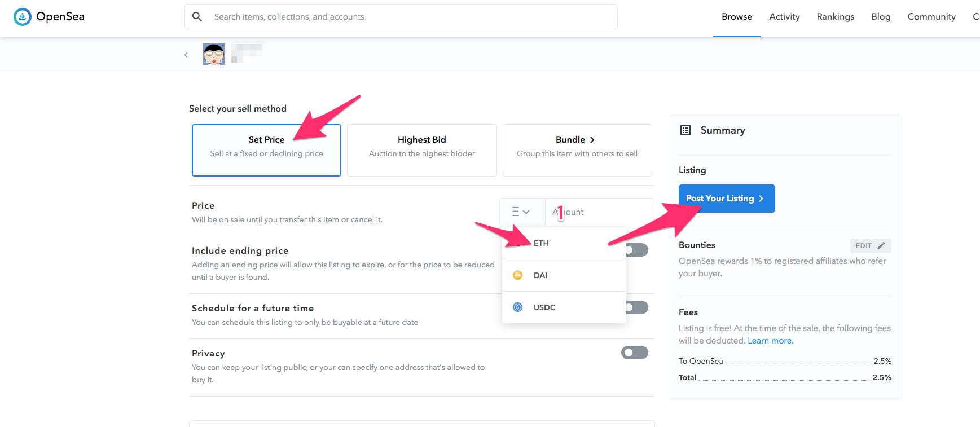Click the chevron next to Bundle
Screen dimensions: 980x427
[x=592, y=140]
